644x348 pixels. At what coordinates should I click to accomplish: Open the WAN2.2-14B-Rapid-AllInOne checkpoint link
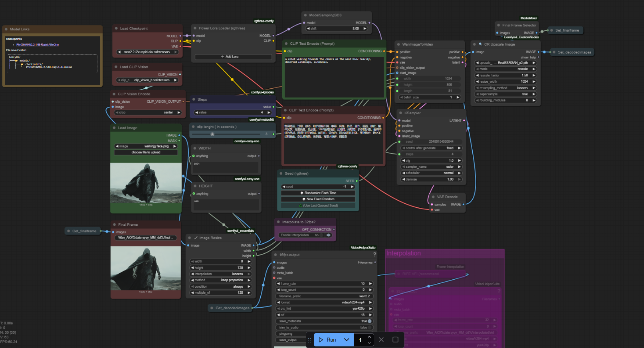[x=38, y=45]
